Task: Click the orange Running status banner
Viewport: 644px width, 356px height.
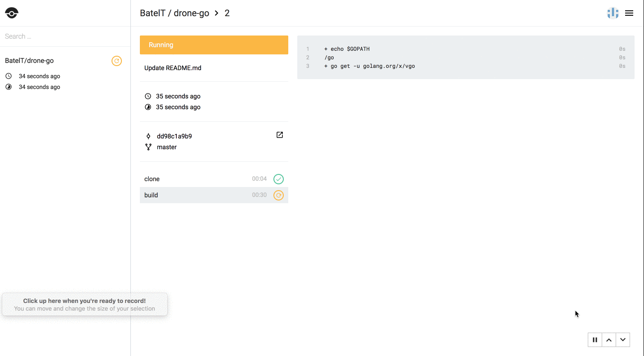Action: click(x=214, y=45)
